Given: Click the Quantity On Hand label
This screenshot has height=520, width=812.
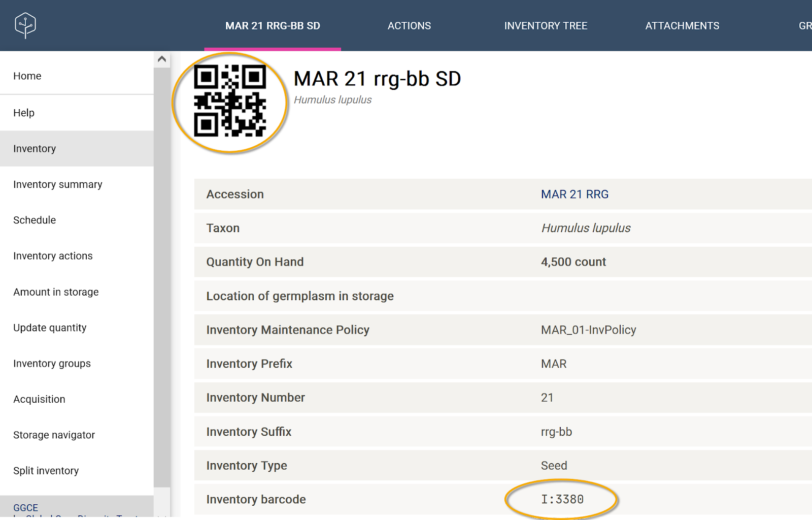Looking at the screenshot, I should click(255, 262).
